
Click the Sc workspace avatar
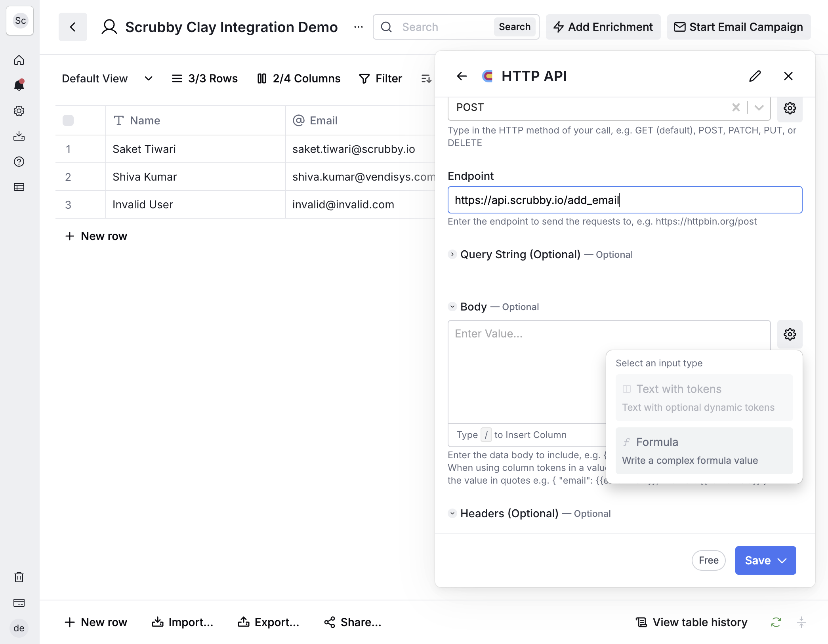coord(20,21)
